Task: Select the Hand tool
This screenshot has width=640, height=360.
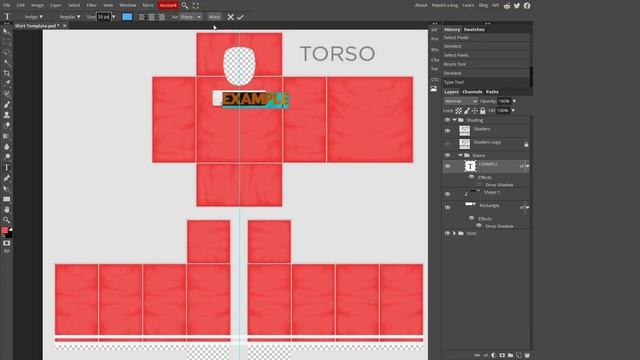Action: coord(7,209)
